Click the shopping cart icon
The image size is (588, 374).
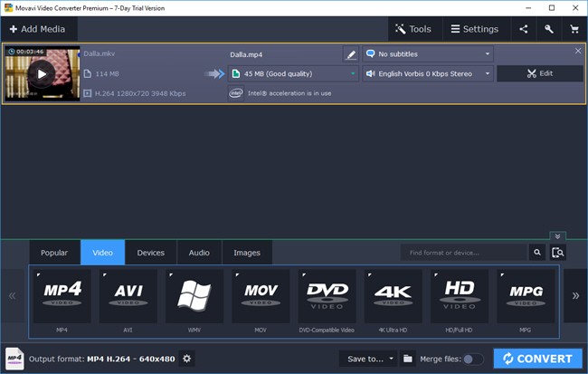(574, 29)
